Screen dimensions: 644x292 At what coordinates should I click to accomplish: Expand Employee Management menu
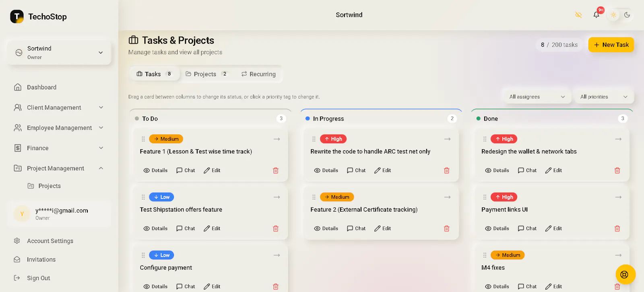59,128
